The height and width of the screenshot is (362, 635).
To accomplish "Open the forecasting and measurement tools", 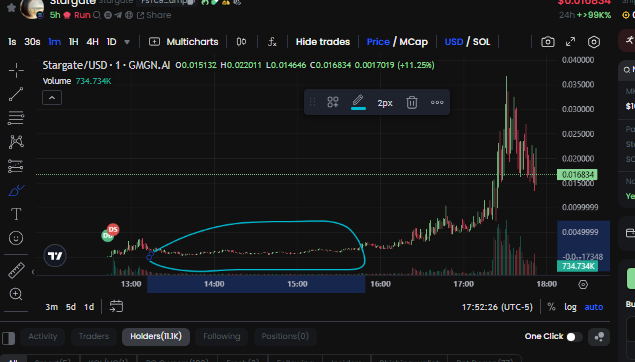I will [x=16, y=166].
